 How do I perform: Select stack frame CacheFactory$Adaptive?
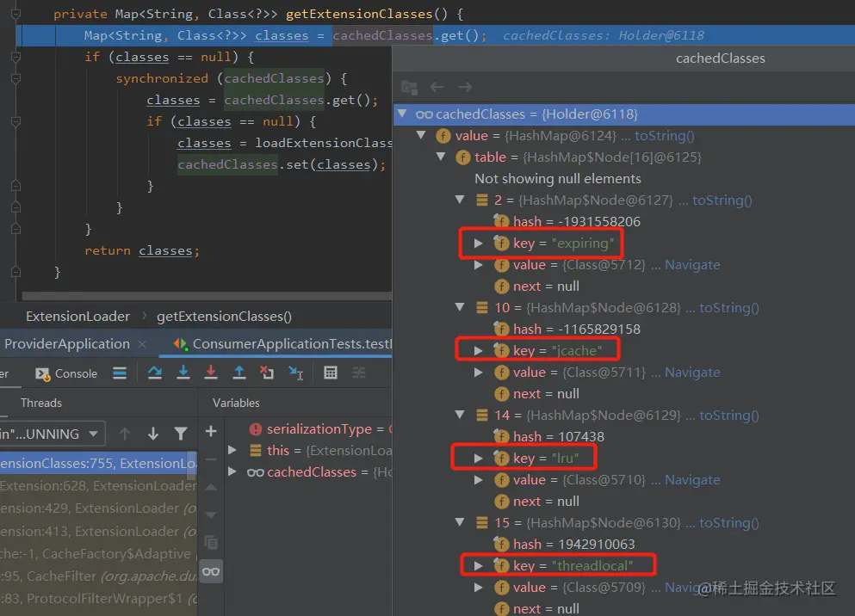(x=98, y=553)
